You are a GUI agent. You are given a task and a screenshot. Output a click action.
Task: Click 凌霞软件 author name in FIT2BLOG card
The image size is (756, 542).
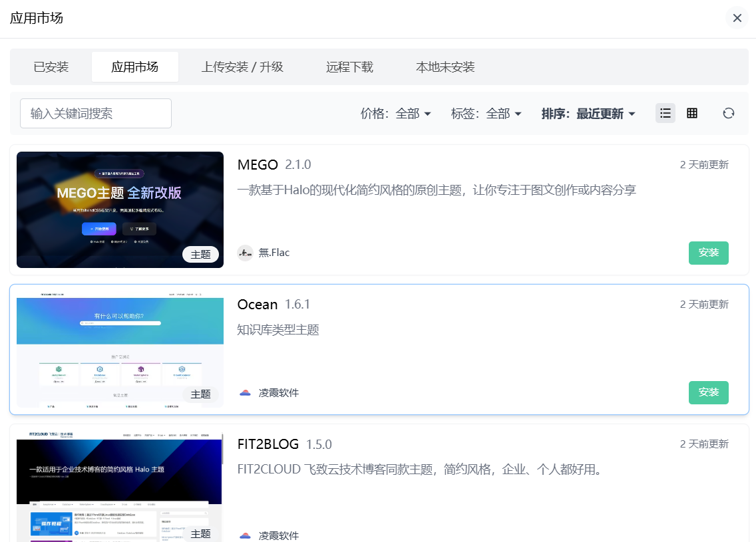[279, 535]
